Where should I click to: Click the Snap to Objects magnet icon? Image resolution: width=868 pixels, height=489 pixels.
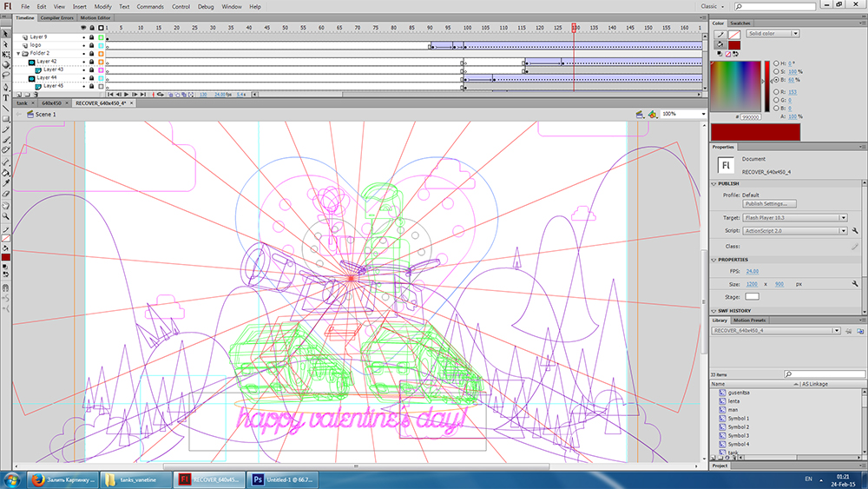5,288
